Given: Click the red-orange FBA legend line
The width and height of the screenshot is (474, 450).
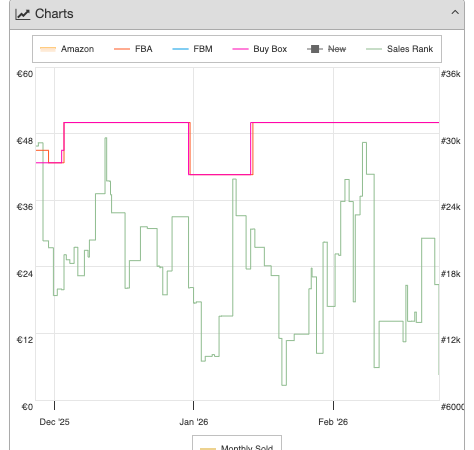Looking at the screenshot, I should click(122, 49).
